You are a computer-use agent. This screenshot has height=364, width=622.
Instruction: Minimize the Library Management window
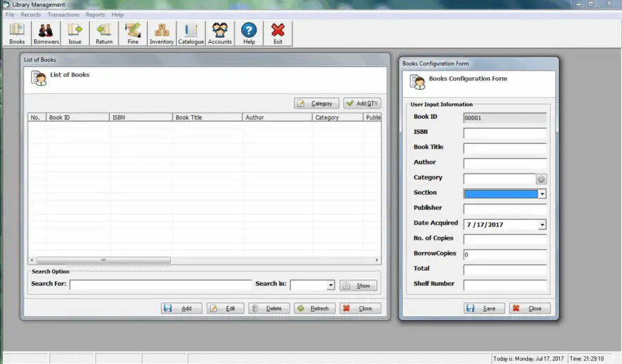578,3
